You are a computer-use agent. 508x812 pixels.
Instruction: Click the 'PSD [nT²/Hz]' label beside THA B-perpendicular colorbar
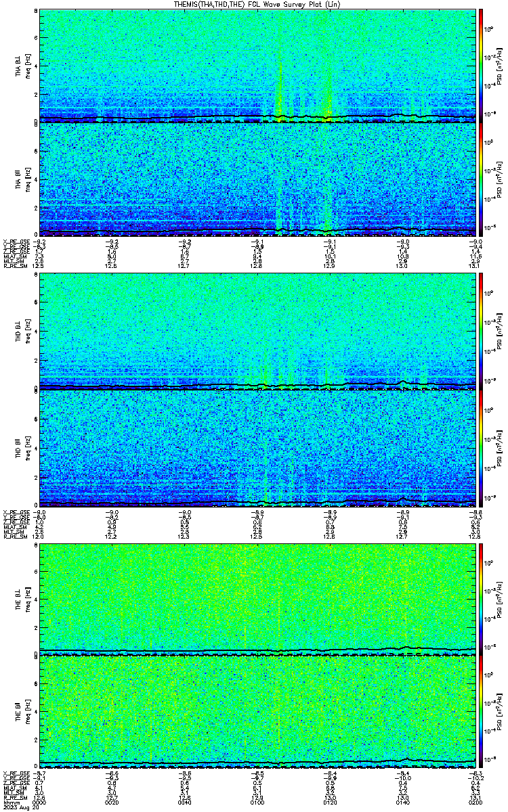(501, 65)
